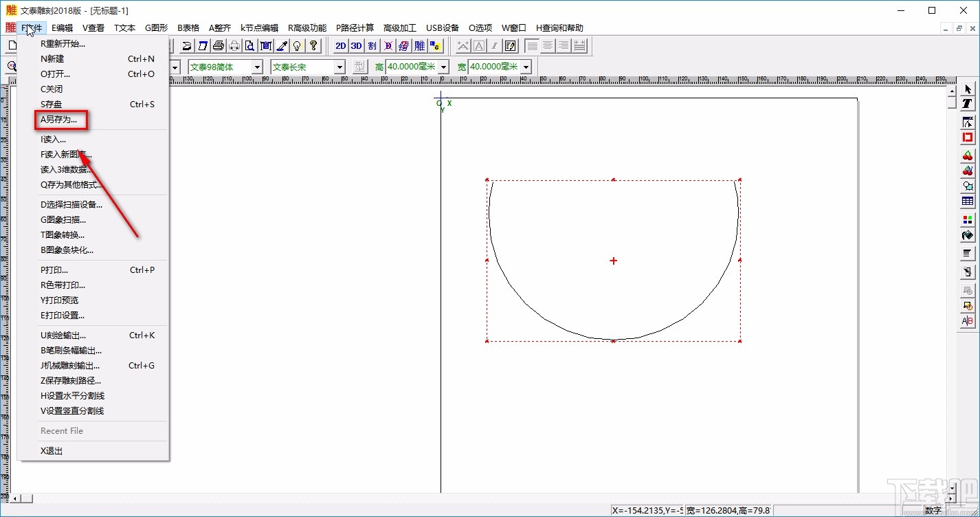
Task: Click the paint bucket fill tool
Action: pyautogui.click(x=968, y=236)
